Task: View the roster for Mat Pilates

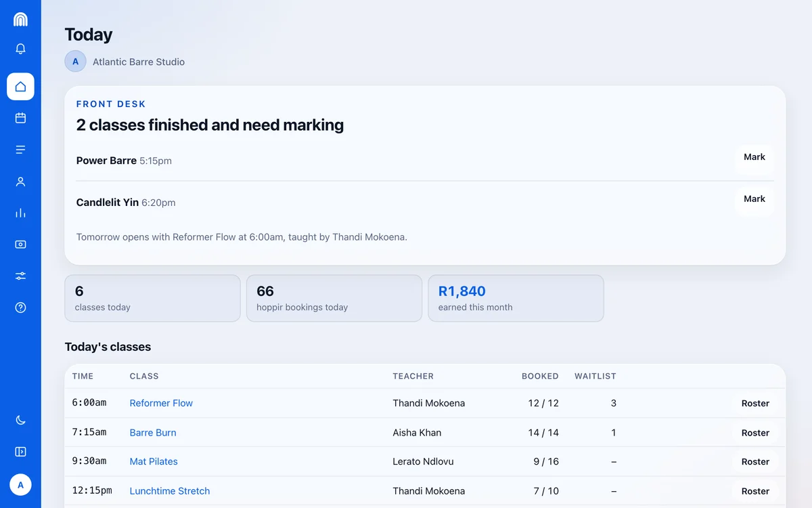Action: pyautogui.click(x=755, y=462)
